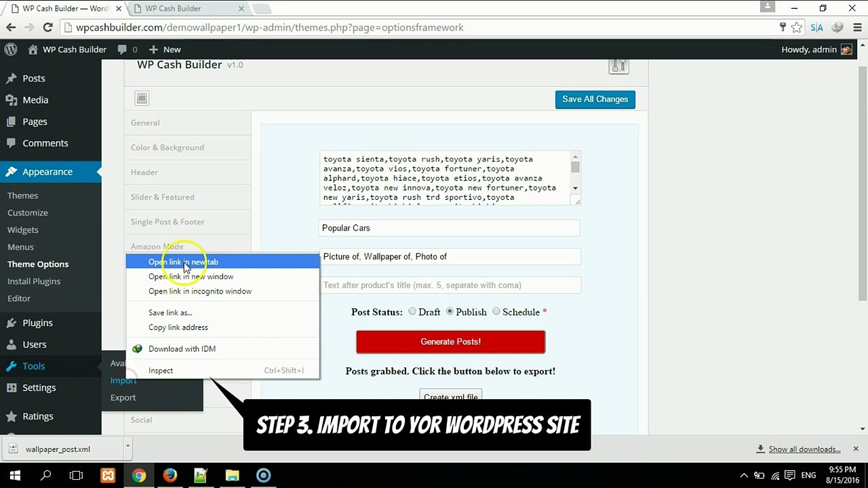868x488 pixels.
Task: Click the admin avatar in the admin bar
Action: 846,49
